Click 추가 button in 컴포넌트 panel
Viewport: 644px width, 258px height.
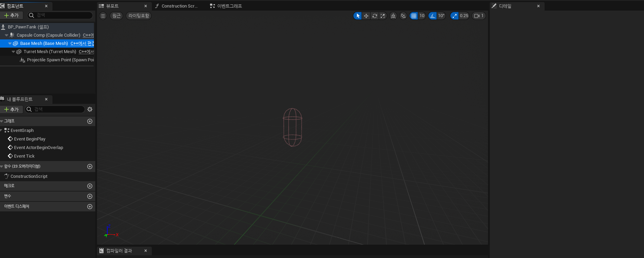click(x=12, y=15)
